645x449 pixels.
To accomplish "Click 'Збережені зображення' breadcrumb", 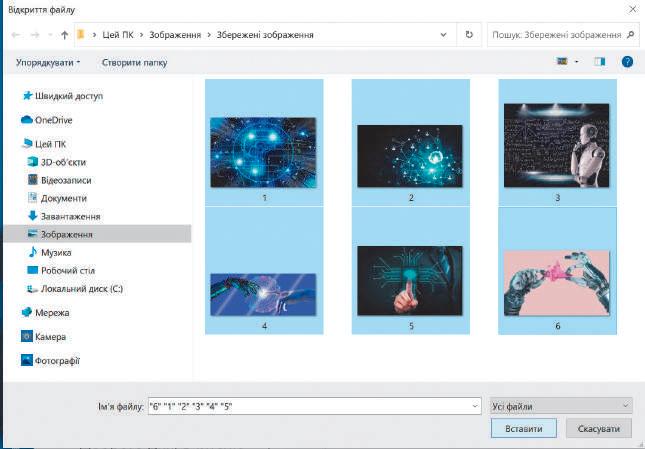I will point(265,35).
